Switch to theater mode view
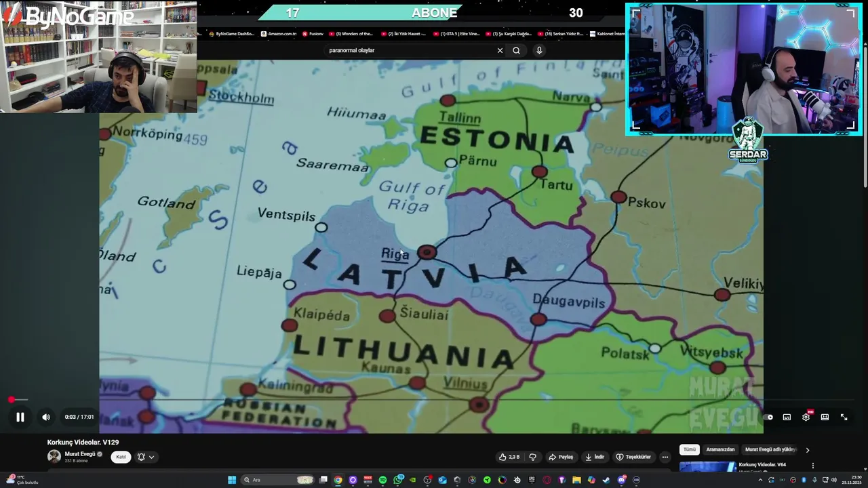This screenshot has height=488, width=868. (x=825, y=418)
